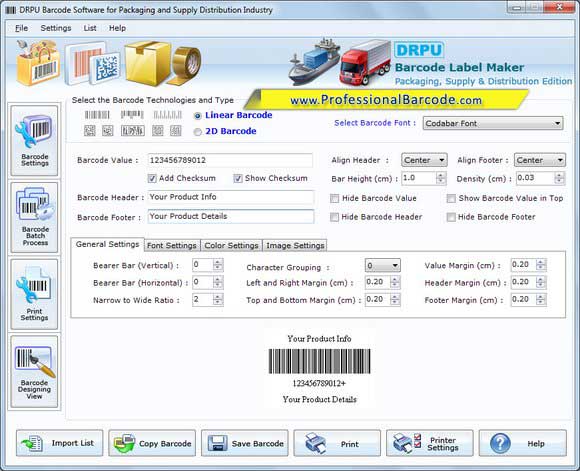Click the first 2D barcode sample icon
This screenshot has height=471, width=580.
coord(90,131)
